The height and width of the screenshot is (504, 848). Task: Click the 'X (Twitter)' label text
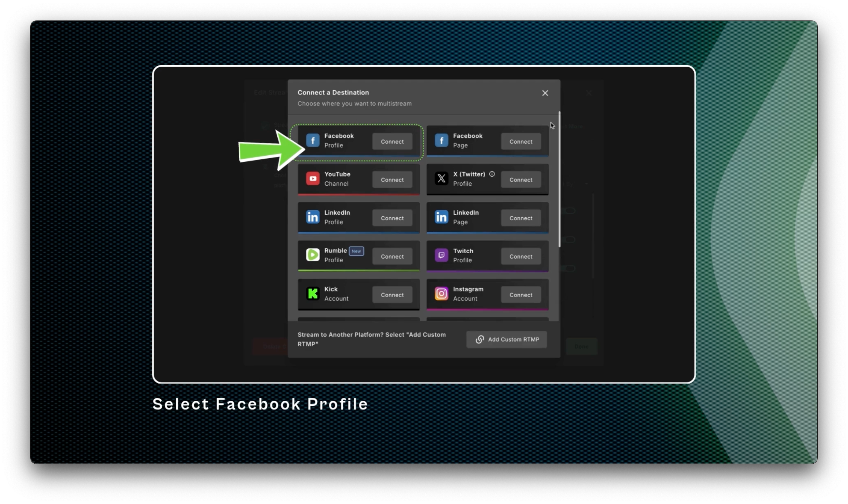pyautogui.click(x=469, y=174)
